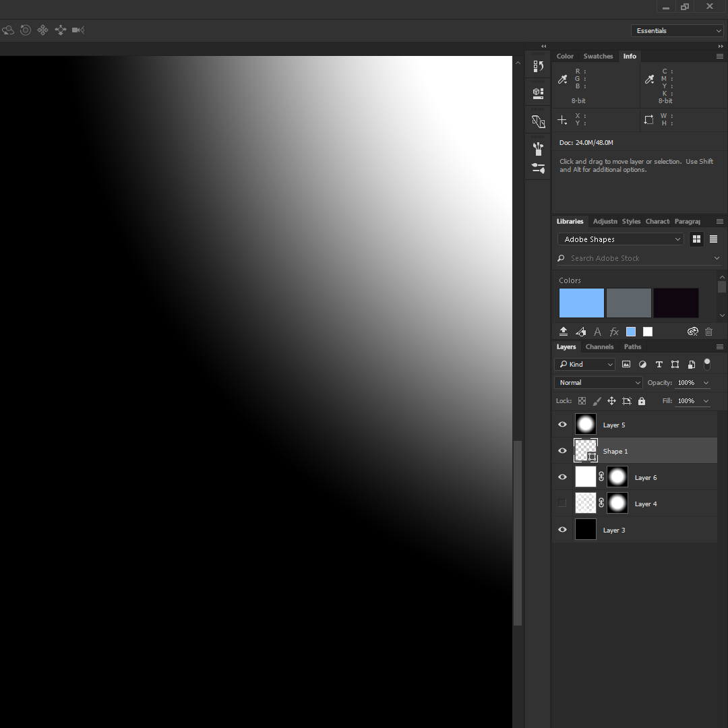Open the Adobe Shapes library dropdown
This screenshot has width=728, height=728.
tap(619, 239)
